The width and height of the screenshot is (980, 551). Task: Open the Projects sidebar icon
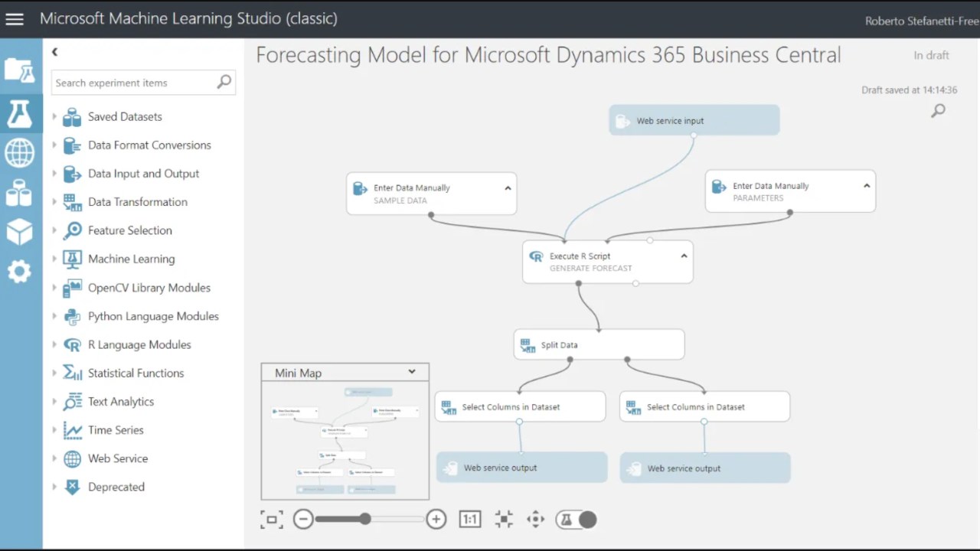(19, 70)
